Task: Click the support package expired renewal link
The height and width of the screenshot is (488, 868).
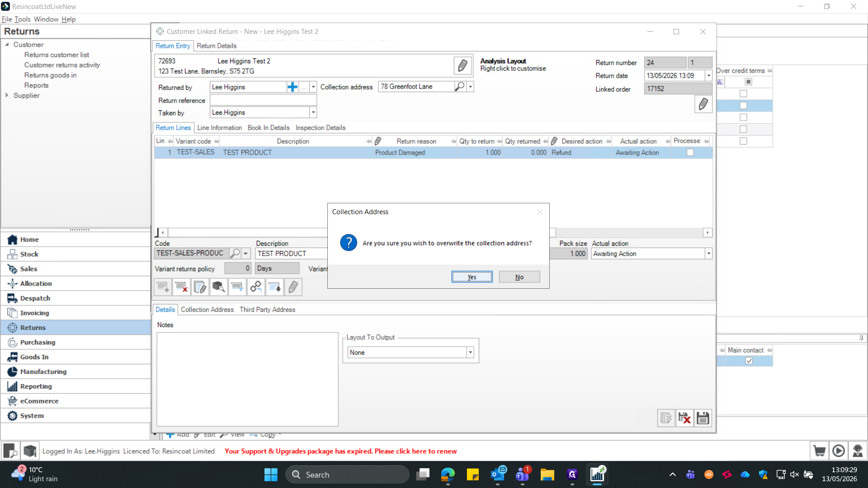Action: coord(340,451)
